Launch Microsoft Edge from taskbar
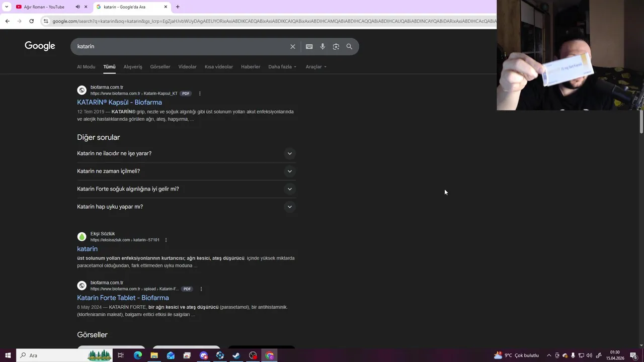 pyautogui.click(x=137, y=355)
